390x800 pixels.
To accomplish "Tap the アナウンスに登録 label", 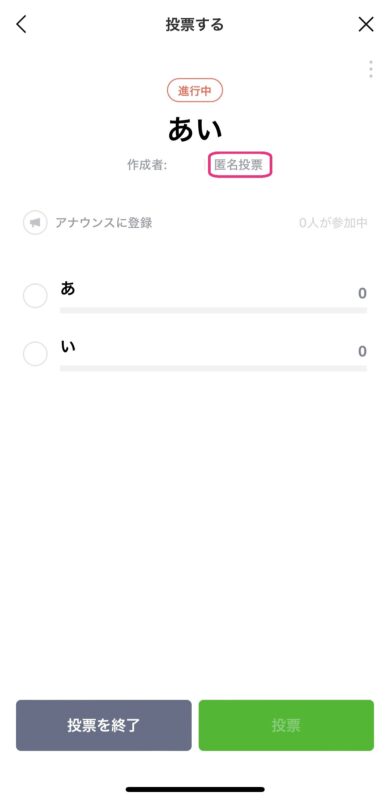I will click(x=104, y=223).
